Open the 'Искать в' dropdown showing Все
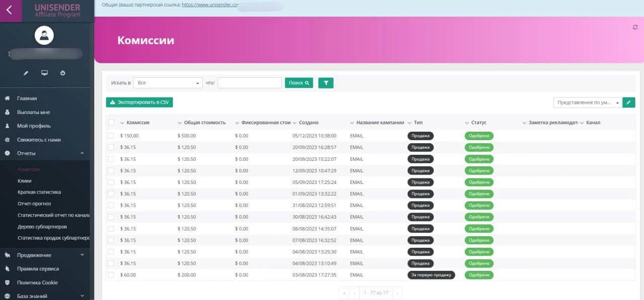 [x=168, y=83]
